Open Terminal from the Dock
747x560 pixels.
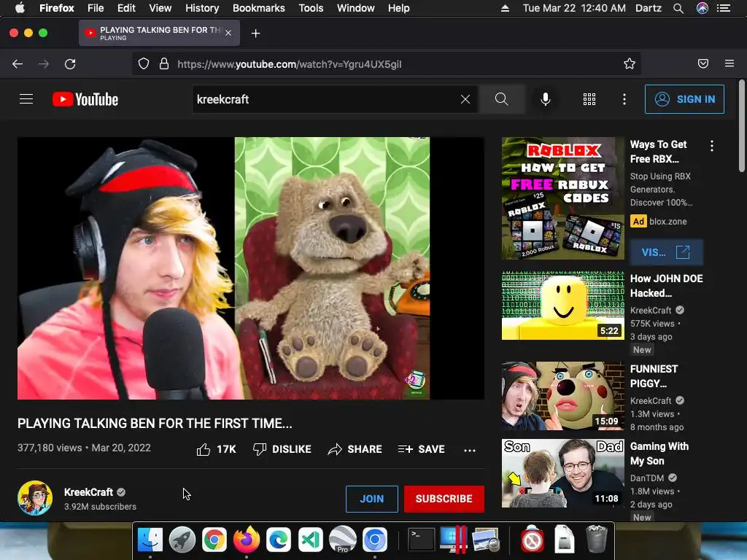pos(422,540)
